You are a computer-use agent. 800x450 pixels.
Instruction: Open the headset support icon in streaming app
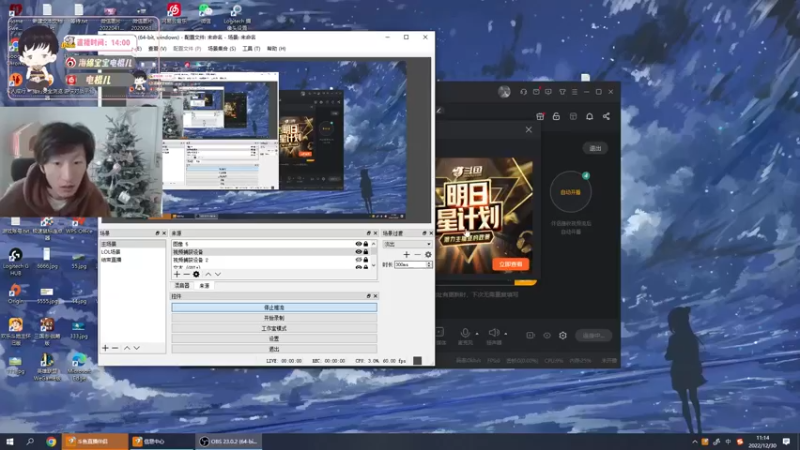click(523, 92)
